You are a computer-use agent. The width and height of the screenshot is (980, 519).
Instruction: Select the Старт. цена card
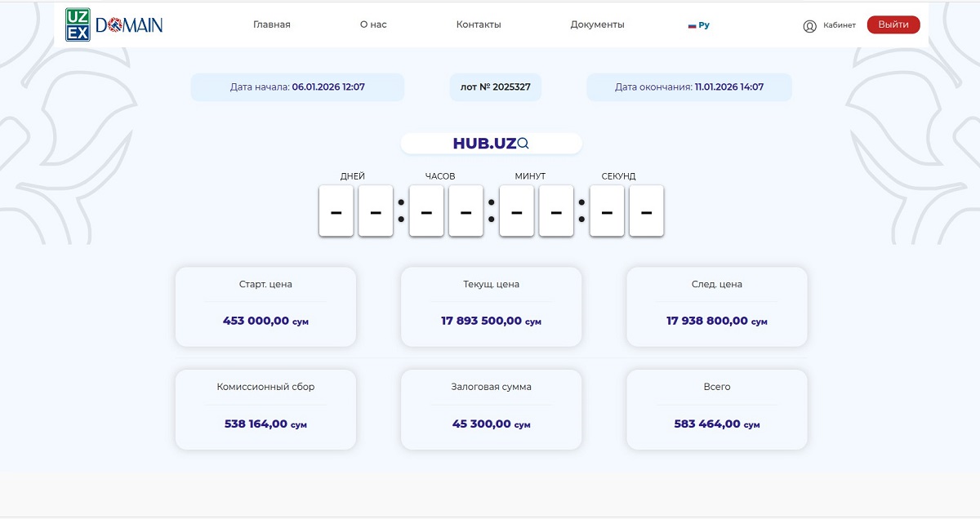265,306
